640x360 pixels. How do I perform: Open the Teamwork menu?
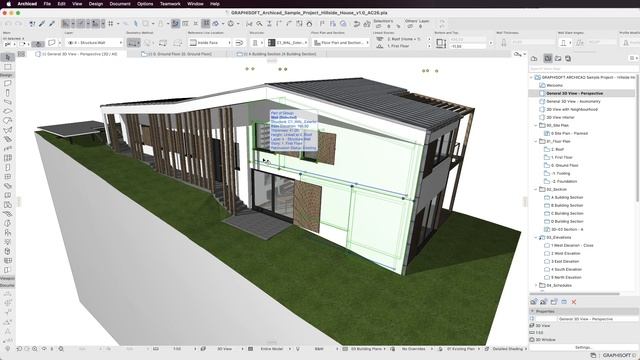pos(170,4)
